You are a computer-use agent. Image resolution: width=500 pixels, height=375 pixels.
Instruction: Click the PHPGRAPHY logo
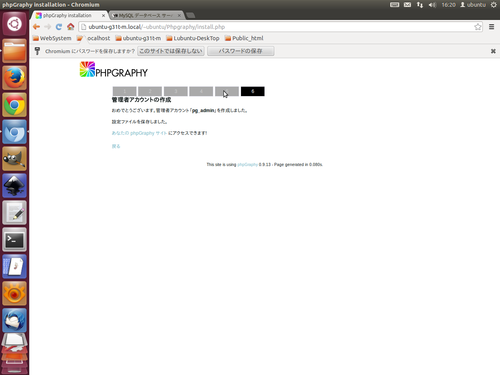(x=114, y=69)
